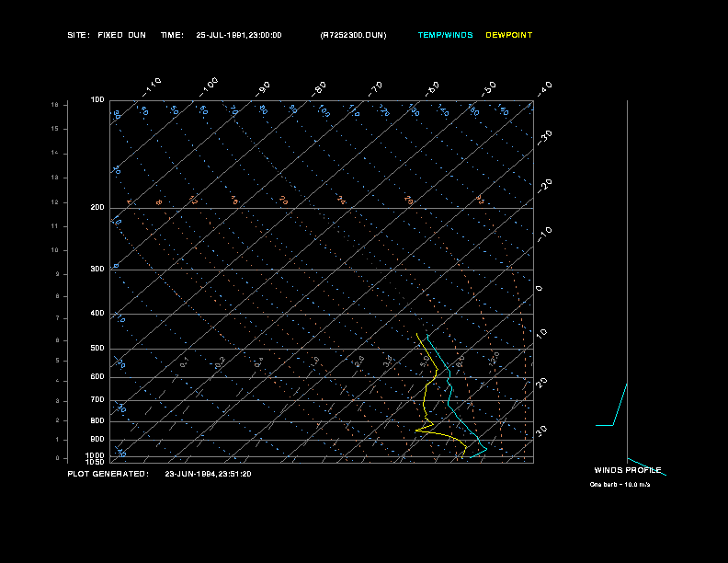Click the -10 temperature label on right edge
The width and height of the screenshot is (728, 563).
545,235
